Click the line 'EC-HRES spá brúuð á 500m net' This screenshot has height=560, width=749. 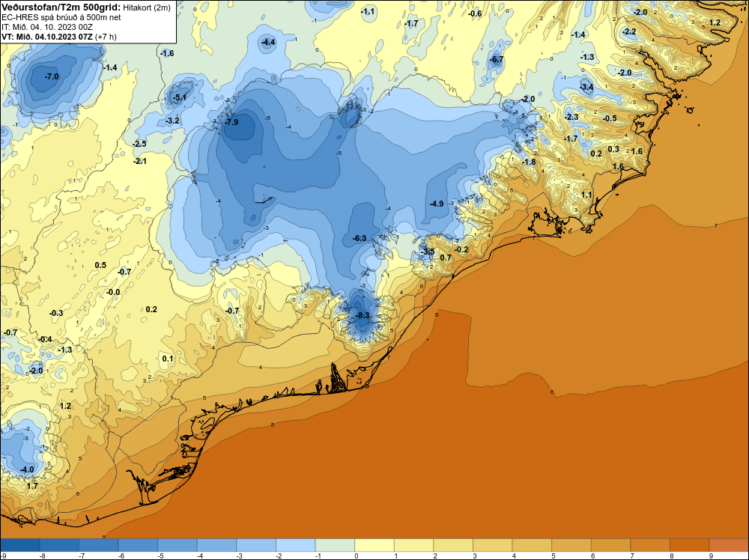61,17
